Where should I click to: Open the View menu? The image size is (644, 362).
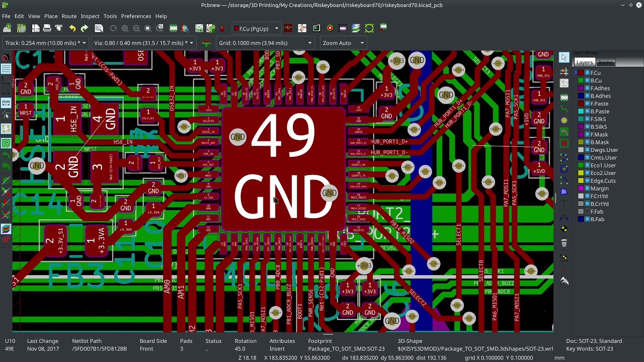34,16
